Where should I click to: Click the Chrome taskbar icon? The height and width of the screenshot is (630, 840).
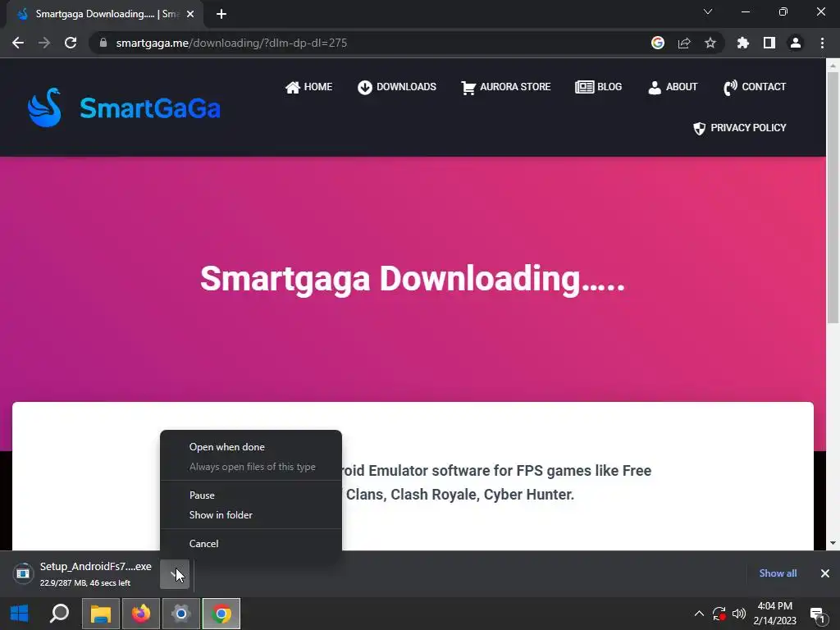click(221, 614)
